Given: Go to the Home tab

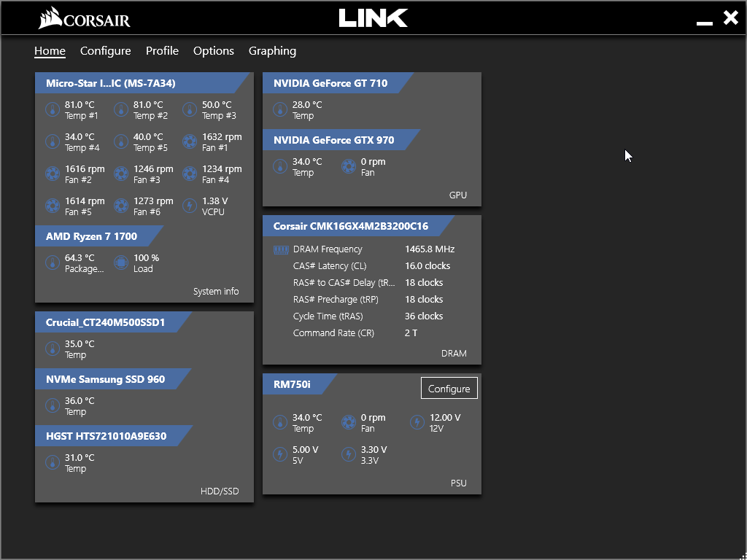Looking at the screenshot, I should (50, 51).
